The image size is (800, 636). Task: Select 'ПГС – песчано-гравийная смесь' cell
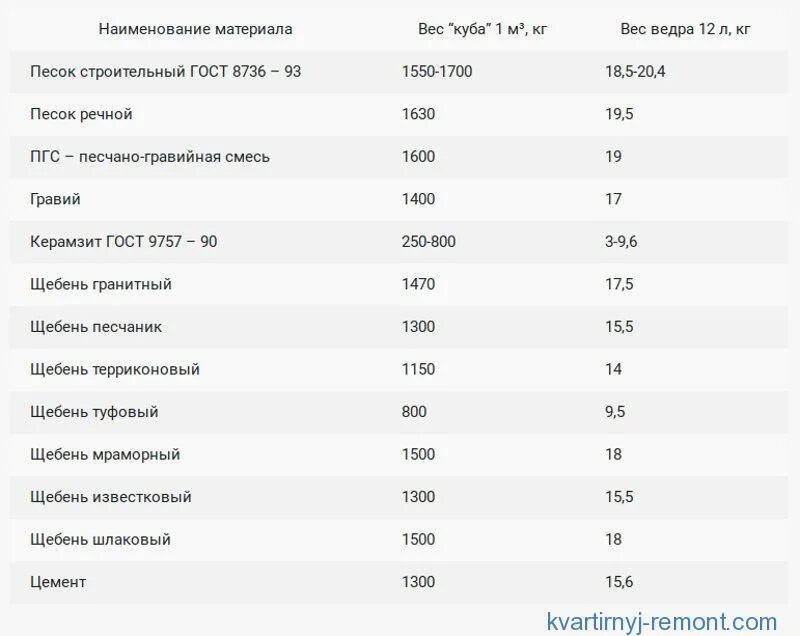click(x=149, y=156)
